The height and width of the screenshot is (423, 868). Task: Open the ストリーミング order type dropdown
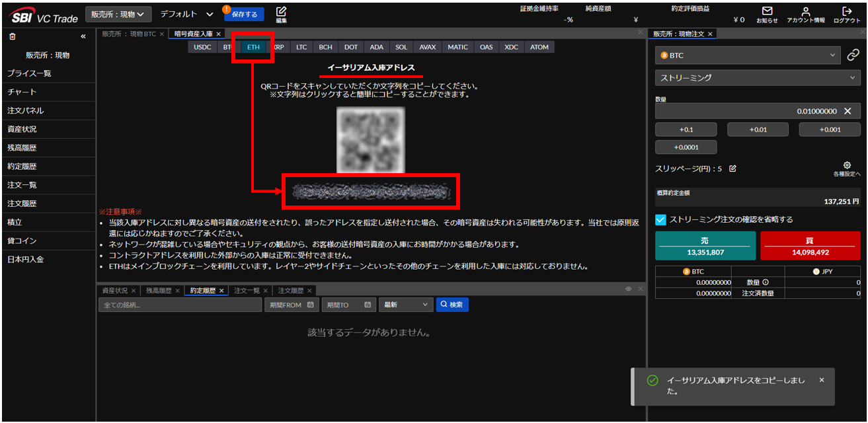coord(758,77)
